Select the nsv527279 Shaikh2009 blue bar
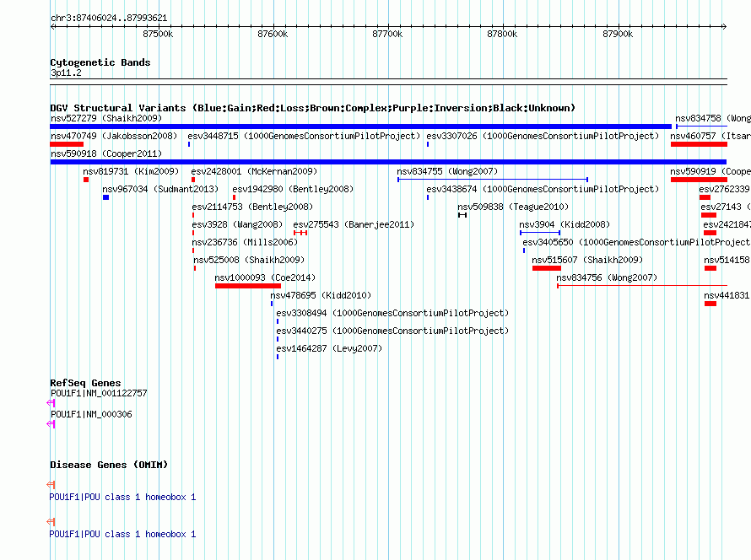The width and height of the screenshot is (751, 560). coord(360,127)
